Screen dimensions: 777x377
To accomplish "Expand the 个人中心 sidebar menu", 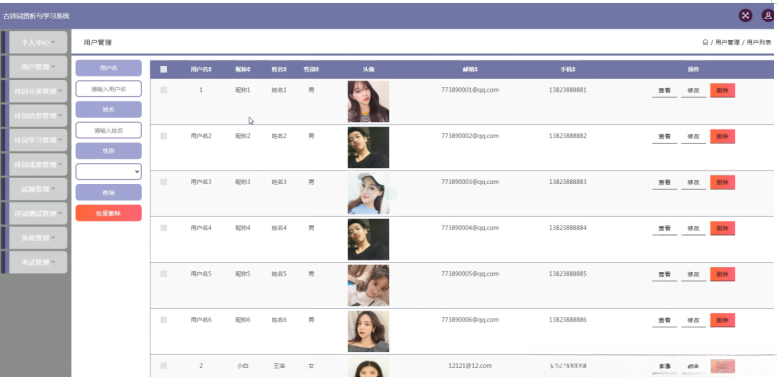I will [x=38, y=43].
